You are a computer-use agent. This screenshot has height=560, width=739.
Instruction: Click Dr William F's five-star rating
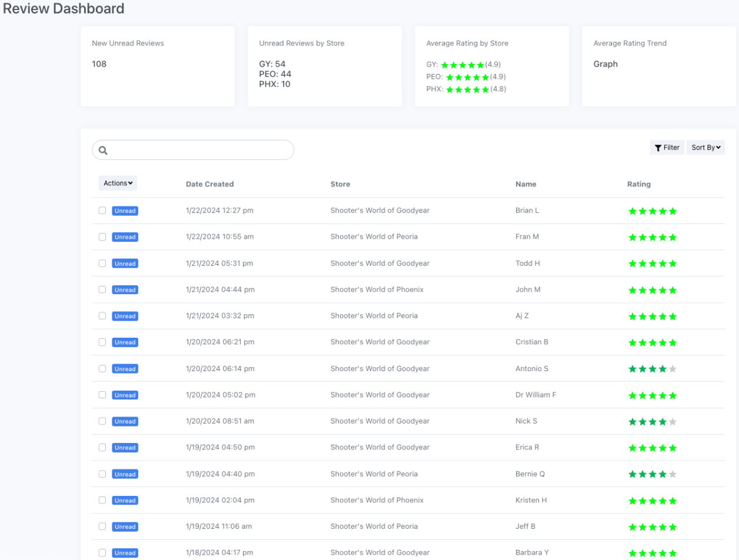(x=653, y=395)
